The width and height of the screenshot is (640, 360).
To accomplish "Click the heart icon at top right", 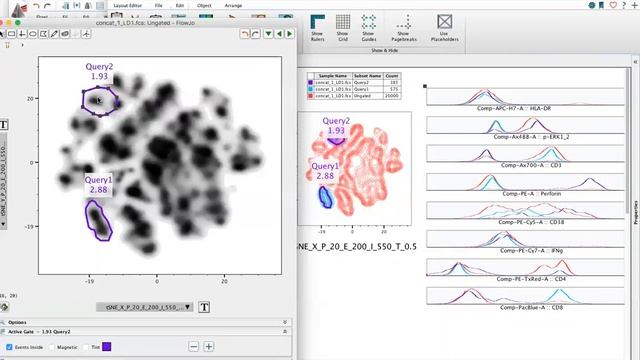I will pos(613,5).
